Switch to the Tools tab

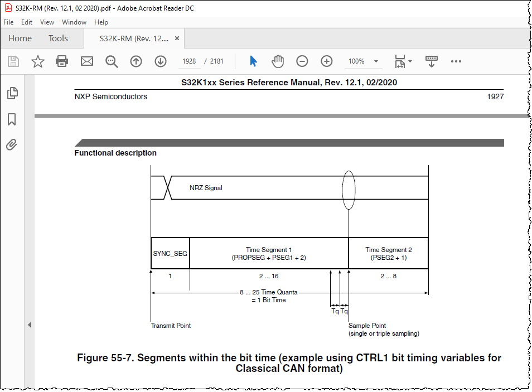coord(58,38)
